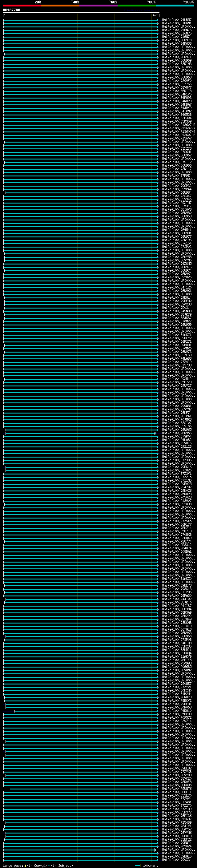Click label UniRef100_Q13733
Viewport: 197px width, 868px height.
pos(177,365)
